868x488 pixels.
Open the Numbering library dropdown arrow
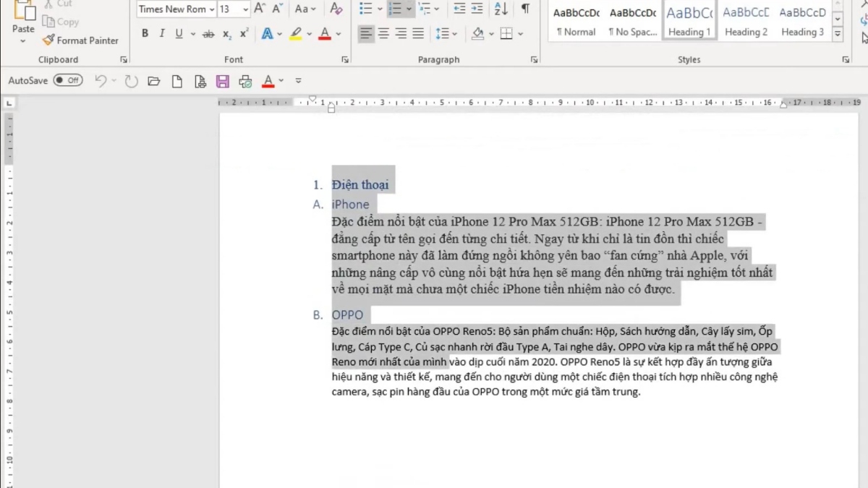(x=409, y=9)
